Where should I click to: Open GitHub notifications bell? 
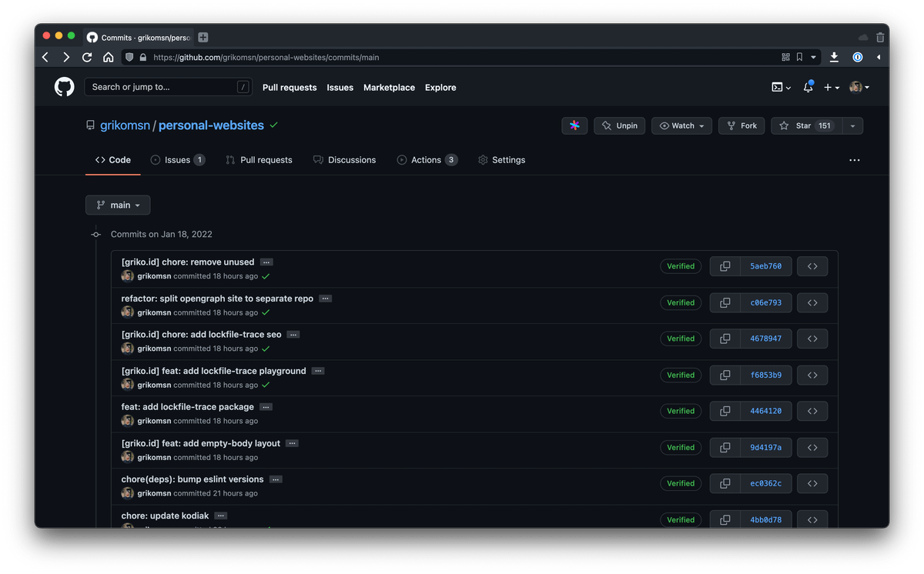point(808,87)
